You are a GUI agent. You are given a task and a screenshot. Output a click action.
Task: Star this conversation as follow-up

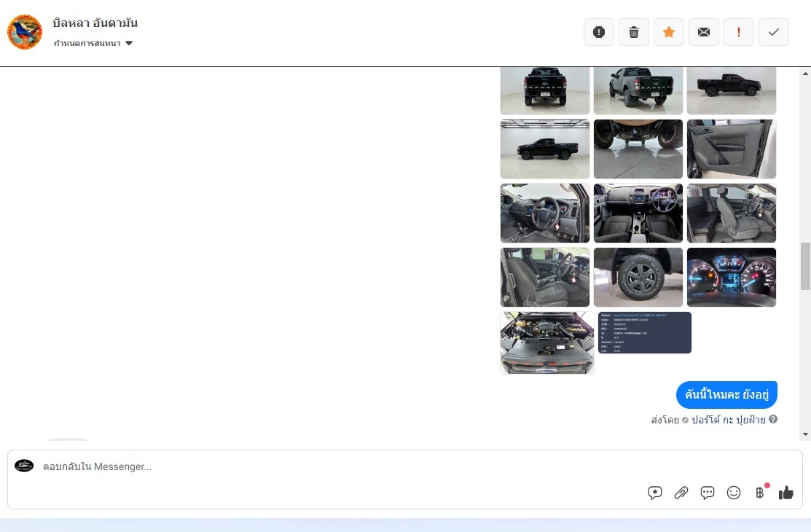pos(669,32)
